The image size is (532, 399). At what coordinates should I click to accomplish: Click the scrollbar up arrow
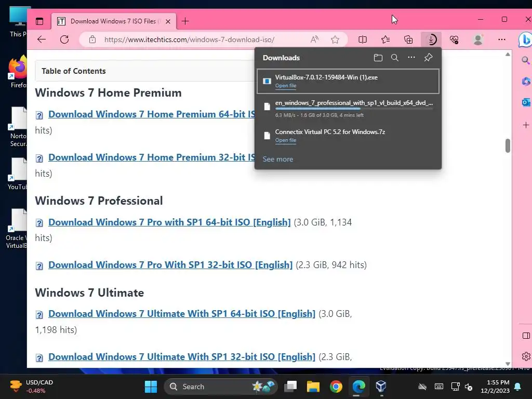(x=508, y=54)
